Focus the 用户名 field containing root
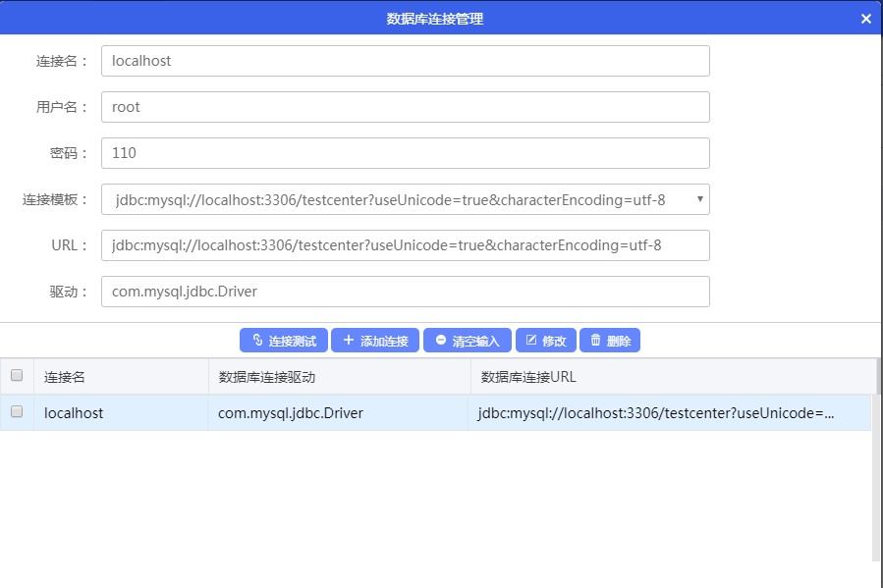Image resolution: width=883 pixels, height=588 pixels. click(405, 107)
